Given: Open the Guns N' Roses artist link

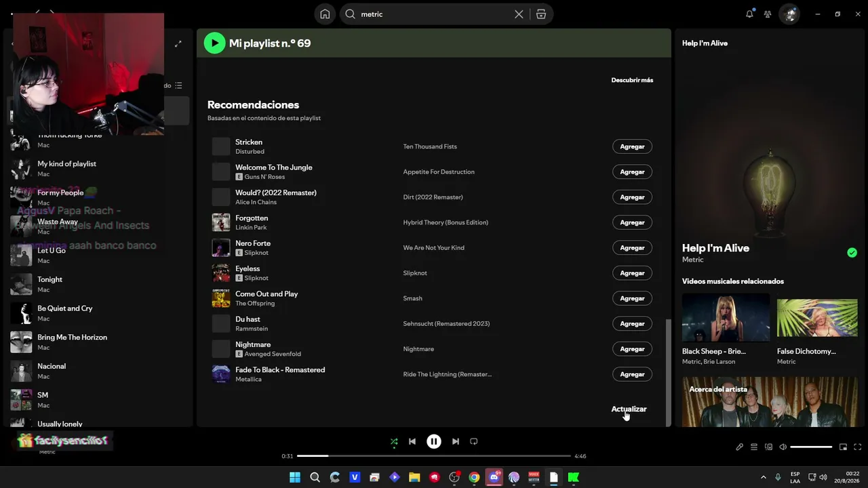Looking at the screenshot, I should pos(264,177).
